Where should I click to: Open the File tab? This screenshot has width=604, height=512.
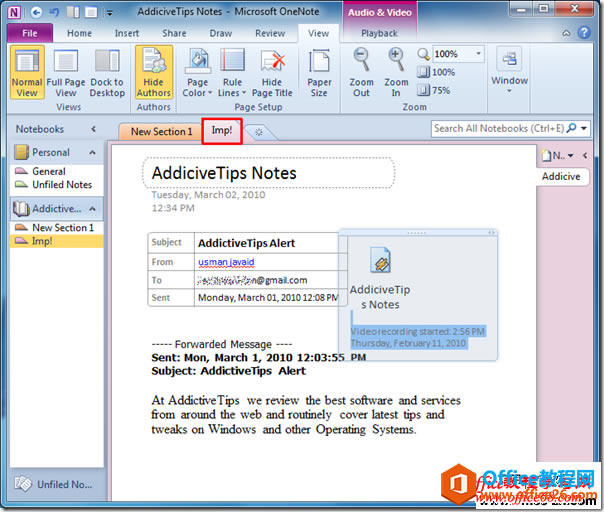pos(30,33)
